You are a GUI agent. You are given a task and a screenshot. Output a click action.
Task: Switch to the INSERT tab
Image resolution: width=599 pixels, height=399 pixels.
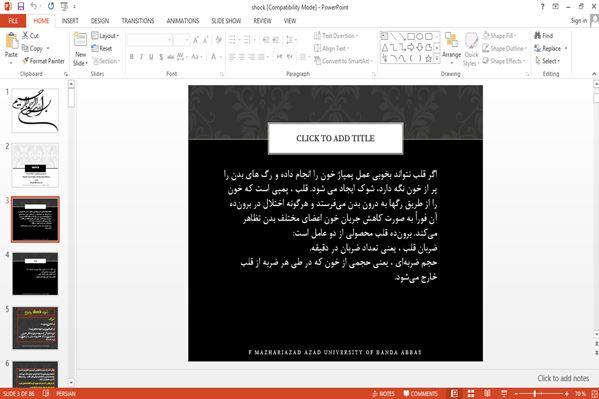70,21
